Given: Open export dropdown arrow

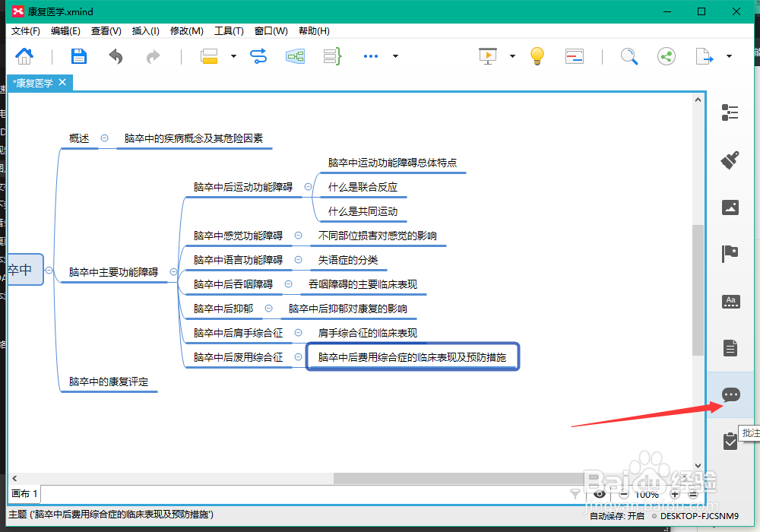Looking at the screenshot, I should [729, 56].
